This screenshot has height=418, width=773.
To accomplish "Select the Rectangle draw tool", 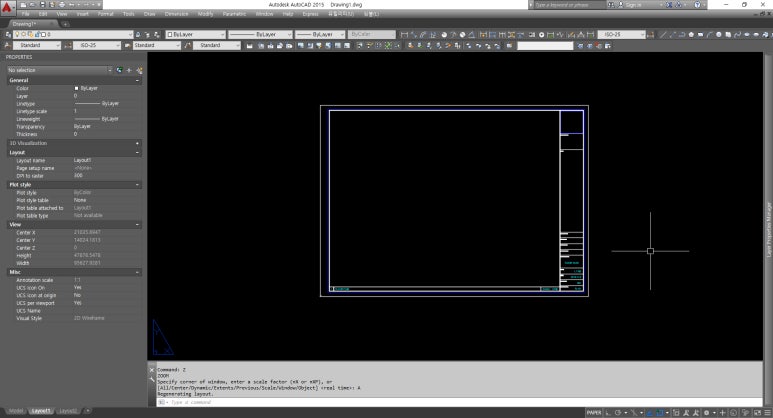I will [x=701, y=35].
